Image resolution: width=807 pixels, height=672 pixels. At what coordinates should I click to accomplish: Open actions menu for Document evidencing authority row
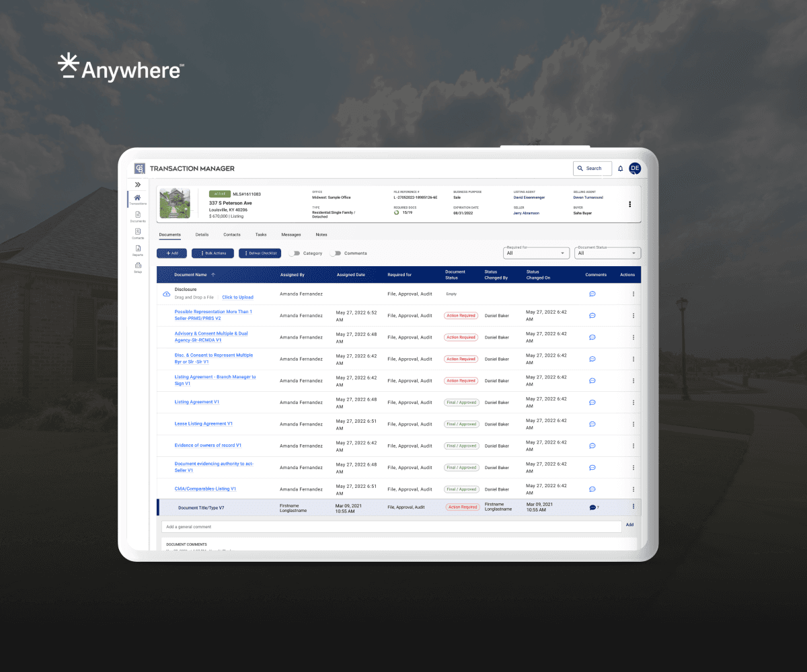tap(633, 467)
